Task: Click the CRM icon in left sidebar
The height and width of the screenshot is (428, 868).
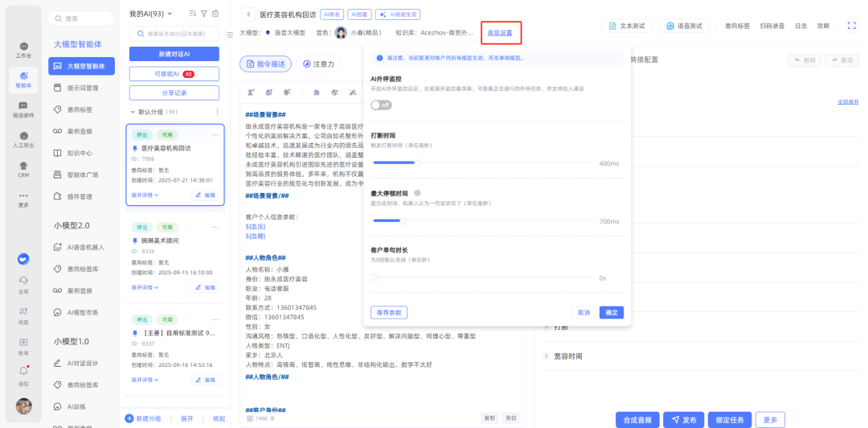Action: [x=23, y=168]
